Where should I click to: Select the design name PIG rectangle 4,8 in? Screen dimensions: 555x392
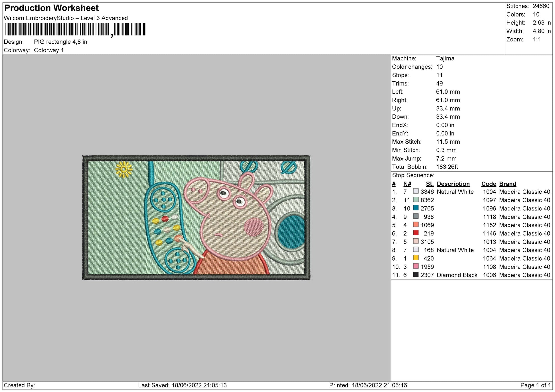(61, 42)
